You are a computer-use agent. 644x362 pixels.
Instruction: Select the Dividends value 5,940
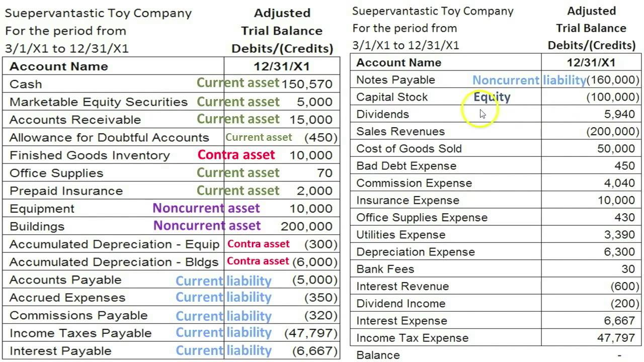pyautogui.click(x=619, y=114)
